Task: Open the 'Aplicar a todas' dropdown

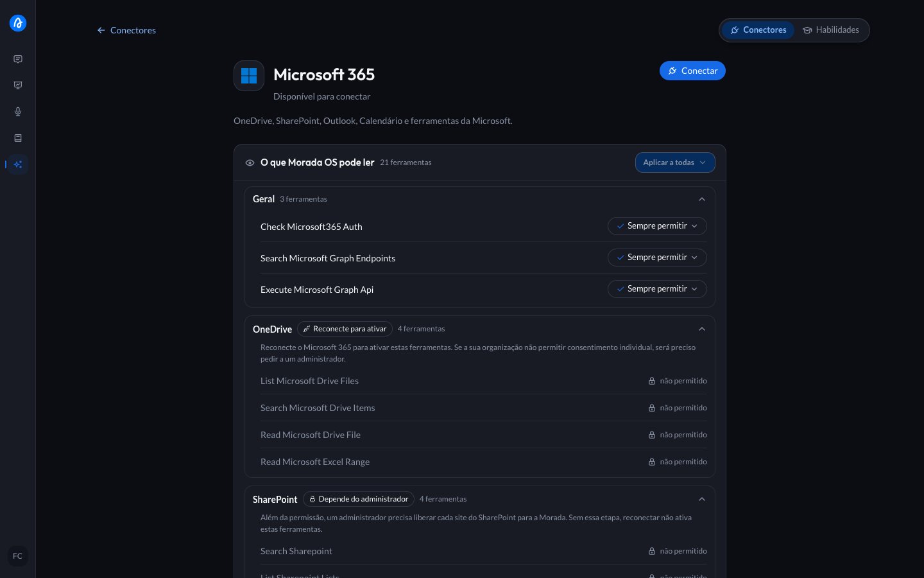Action: tap(675, 162)
